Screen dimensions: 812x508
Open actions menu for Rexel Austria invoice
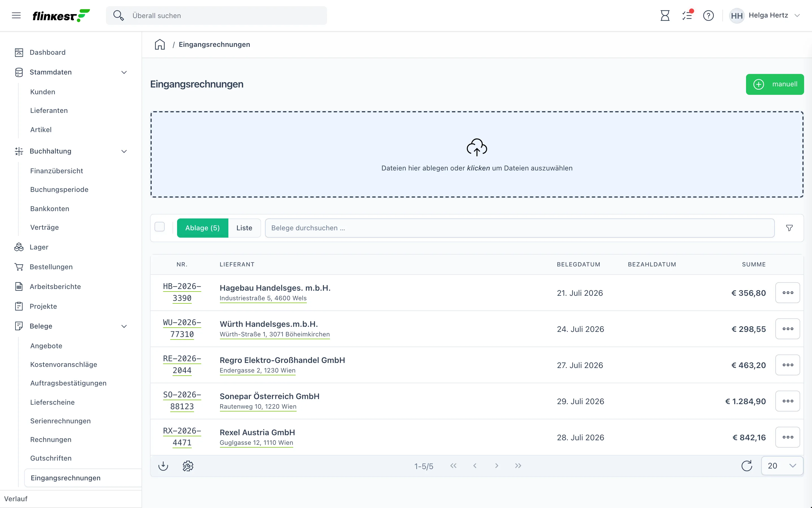[787, 437]
